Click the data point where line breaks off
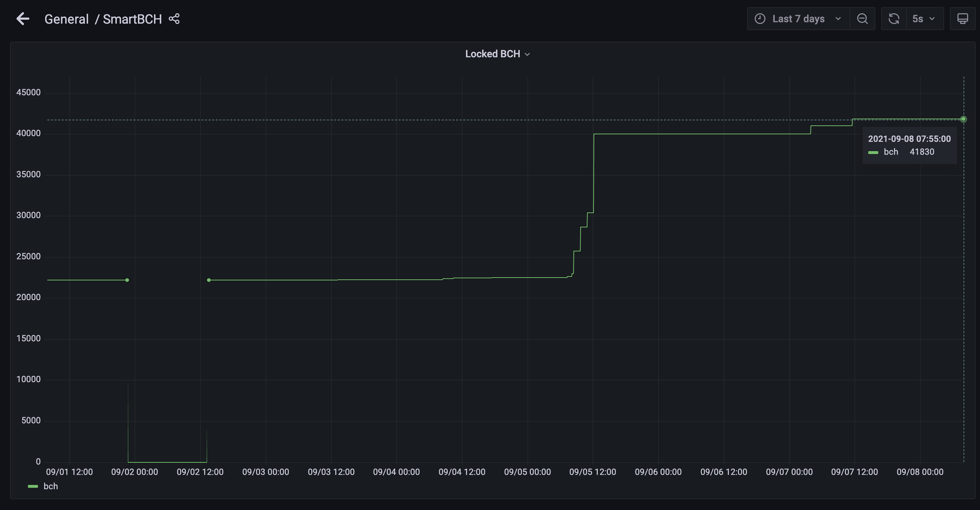 tap(127, 280)
